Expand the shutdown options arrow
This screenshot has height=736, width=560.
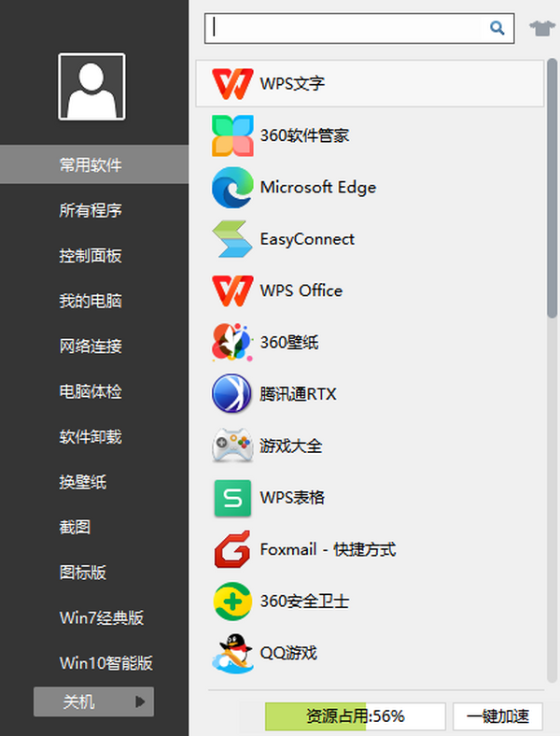(x=140, y=701)
